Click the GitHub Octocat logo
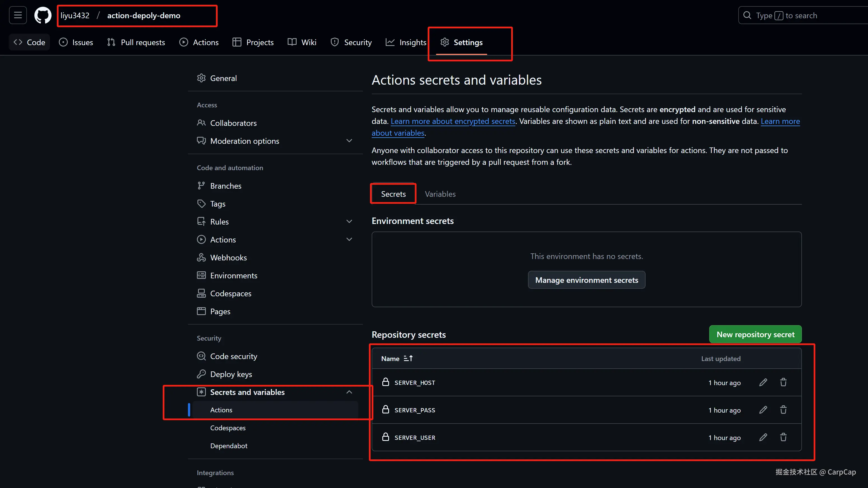The image size is (868, 488). pos(43,15)
